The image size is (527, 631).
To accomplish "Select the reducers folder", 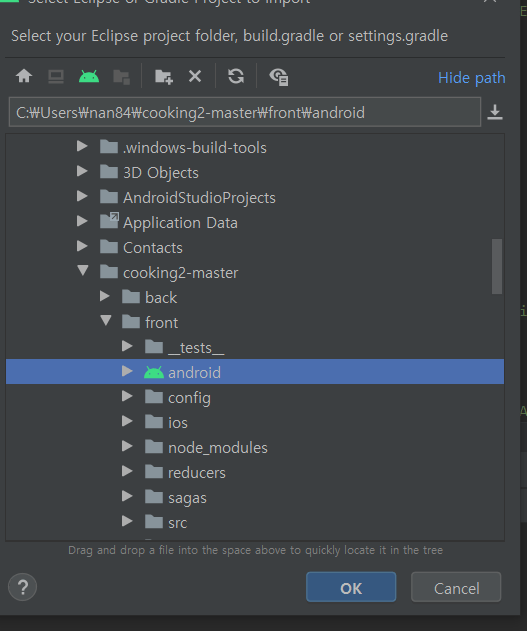I will [x=255, y=472].
